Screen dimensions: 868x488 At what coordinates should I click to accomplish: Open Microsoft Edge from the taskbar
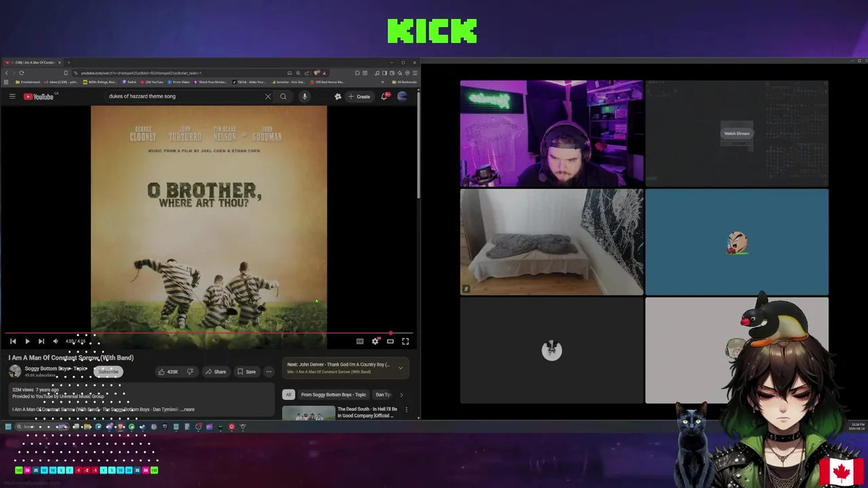[98, 427]
